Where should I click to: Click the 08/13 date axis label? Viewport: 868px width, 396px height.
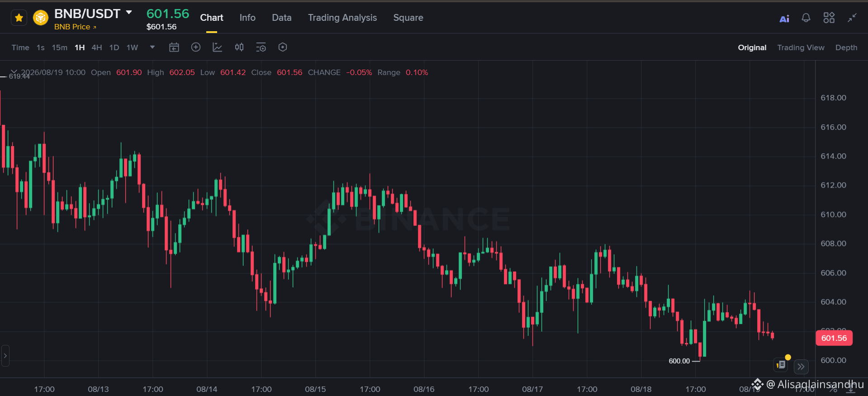[98, 389]
